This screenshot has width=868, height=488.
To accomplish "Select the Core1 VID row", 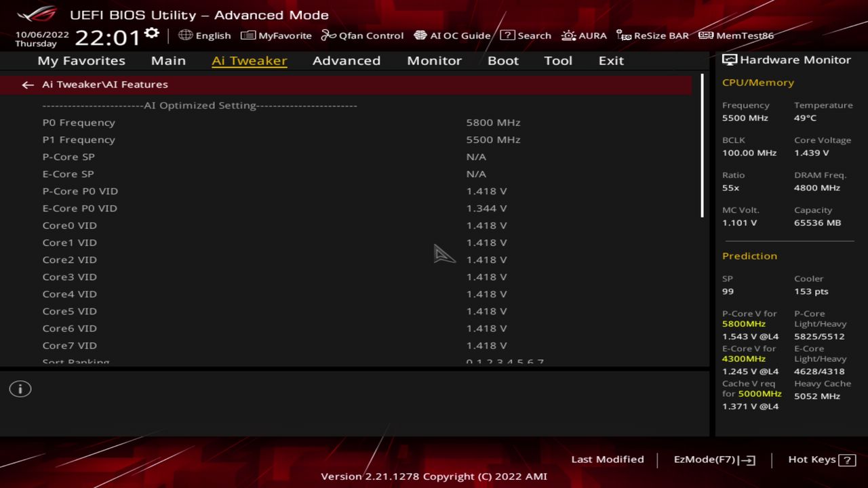I will pyautogui.click(x=353, y=243).
